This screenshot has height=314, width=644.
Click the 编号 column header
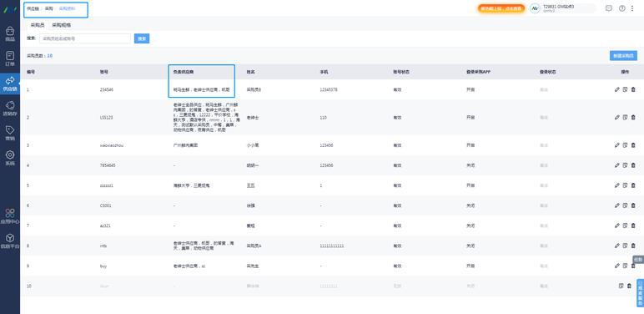pos(31,72)
